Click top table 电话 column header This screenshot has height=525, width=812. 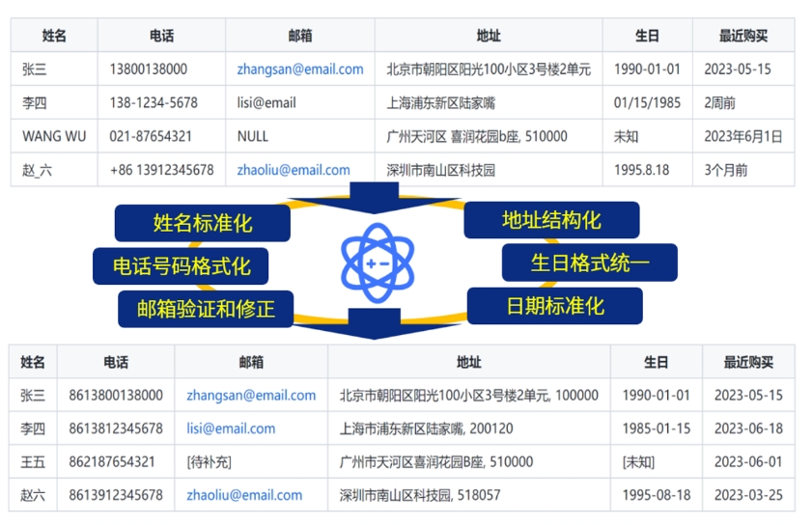pyautogui.click(x=161, y=35)
